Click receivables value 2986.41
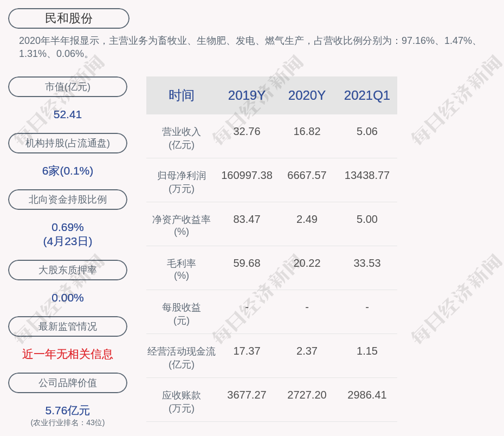The width and height of the screenshot is (504, 436). pos(367,395)
